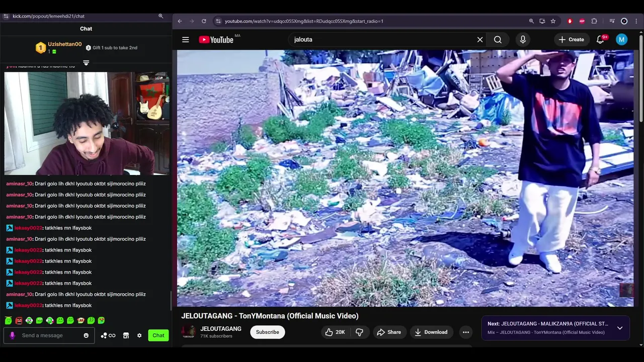
Task: Subscribe to JELOUTAGANG channel
Action: click(268, 332)
